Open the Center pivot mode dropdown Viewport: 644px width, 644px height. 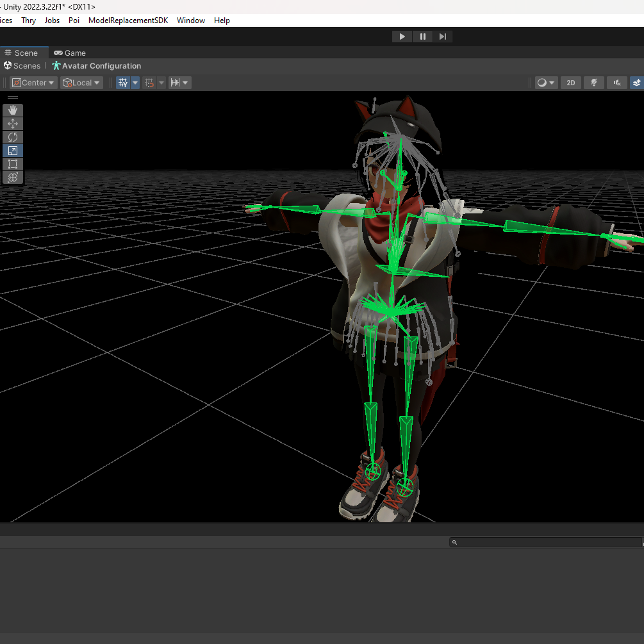(x=33, y=83)
